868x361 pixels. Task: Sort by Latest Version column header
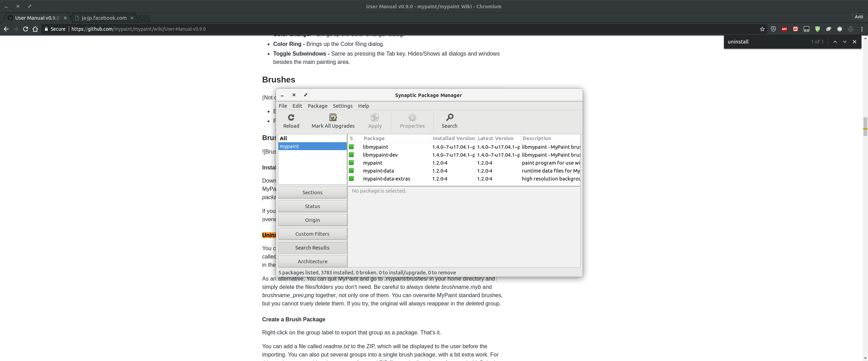tap(498, 138)
